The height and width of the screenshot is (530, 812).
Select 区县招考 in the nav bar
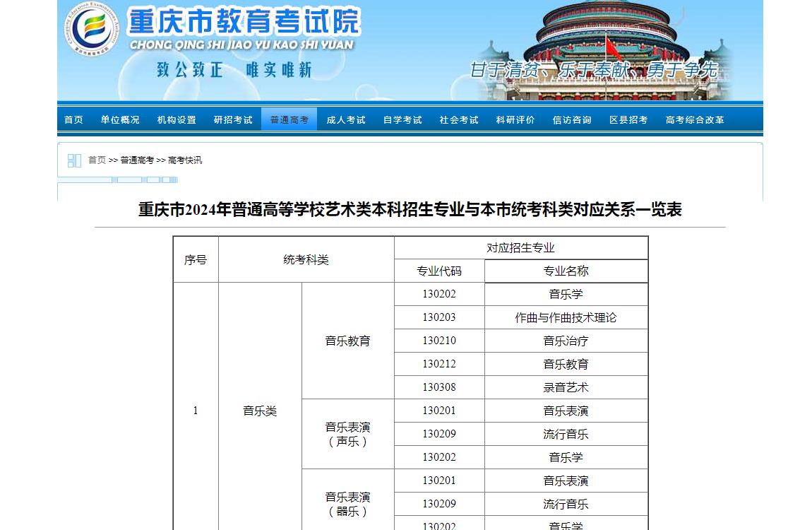point(628,119)
